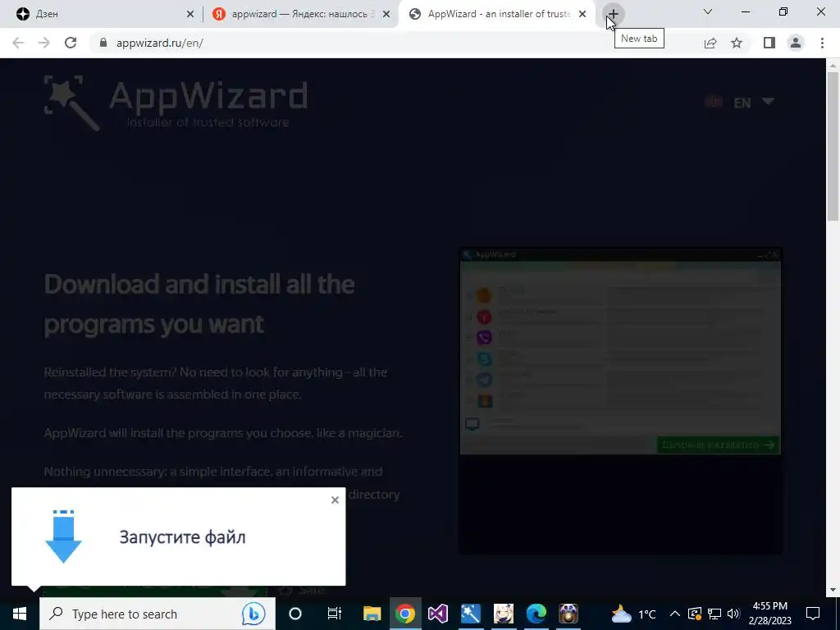Open the notification center
This screenshot has width=840, height=630.
tap(813, 614)
